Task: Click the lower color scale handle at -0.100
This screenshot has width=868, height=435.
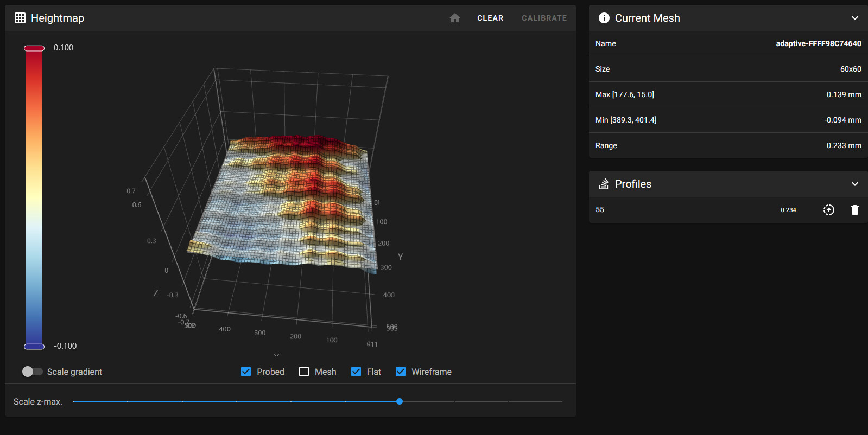Action: pyautogui.click(x=34, y=347)
